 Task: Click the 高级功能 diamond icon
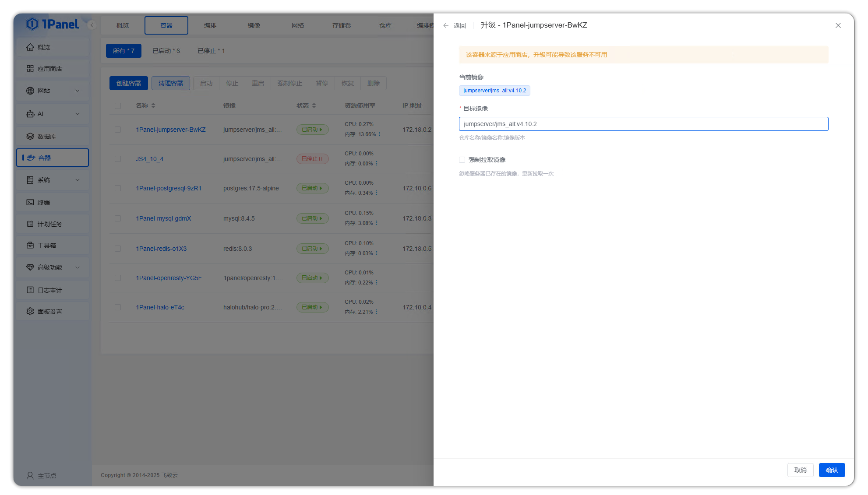pos(30,267)
